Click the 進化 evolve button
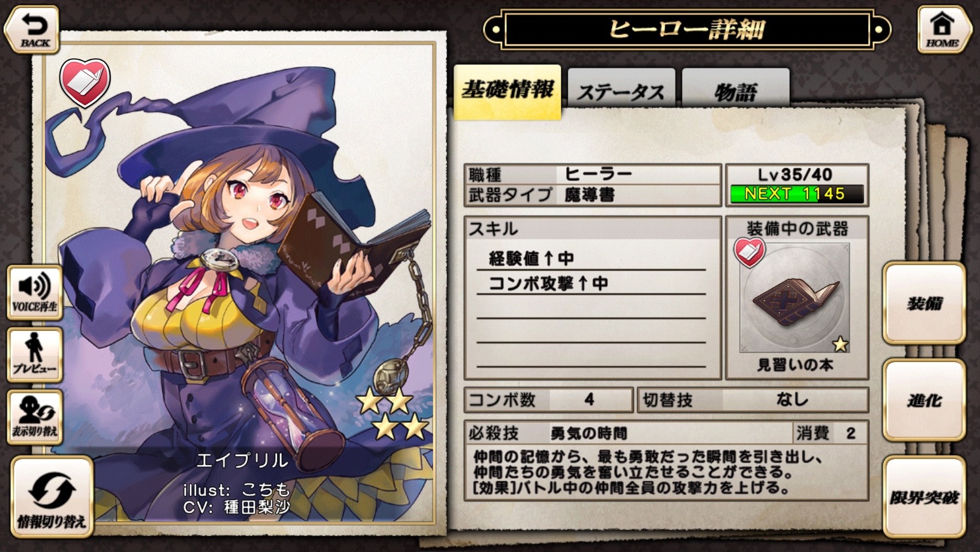 pyautogui.click(x=924, y=400)
